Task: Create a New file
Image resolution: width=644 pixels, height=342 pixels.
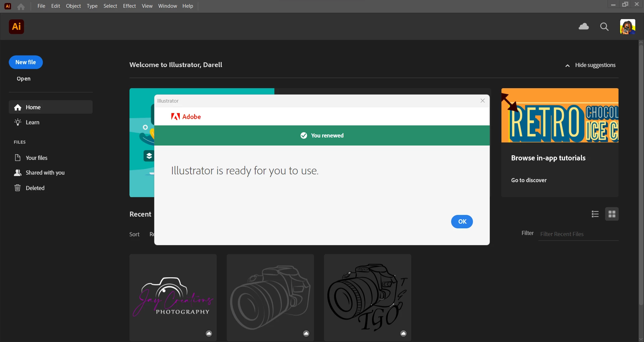Action: 26,62
